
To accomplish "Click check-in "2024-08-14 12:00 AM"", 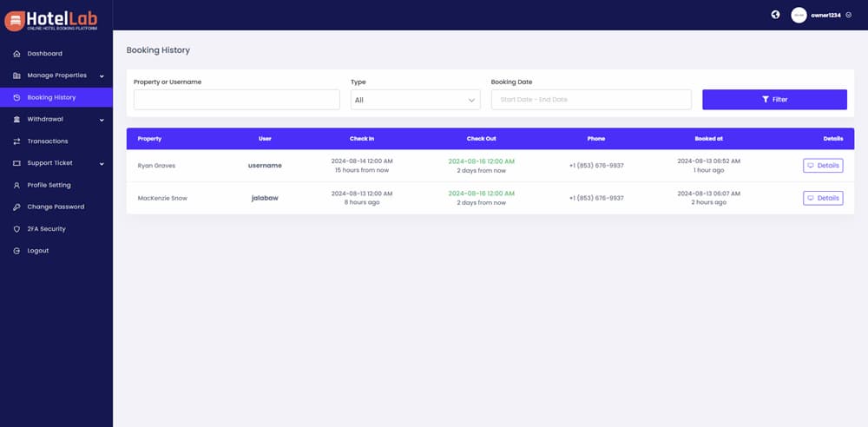I will (x=362, y=161).
